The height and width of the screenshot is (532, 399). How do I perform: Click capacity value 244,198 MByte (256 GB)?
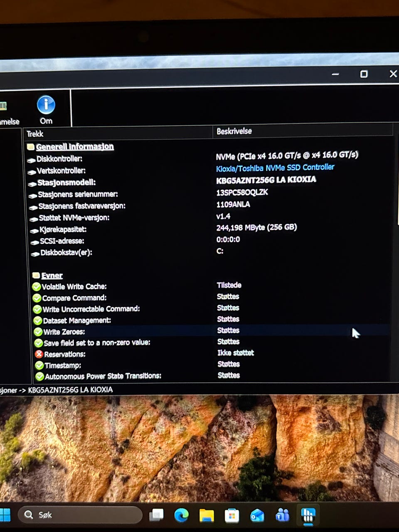[x=256, y=228]
